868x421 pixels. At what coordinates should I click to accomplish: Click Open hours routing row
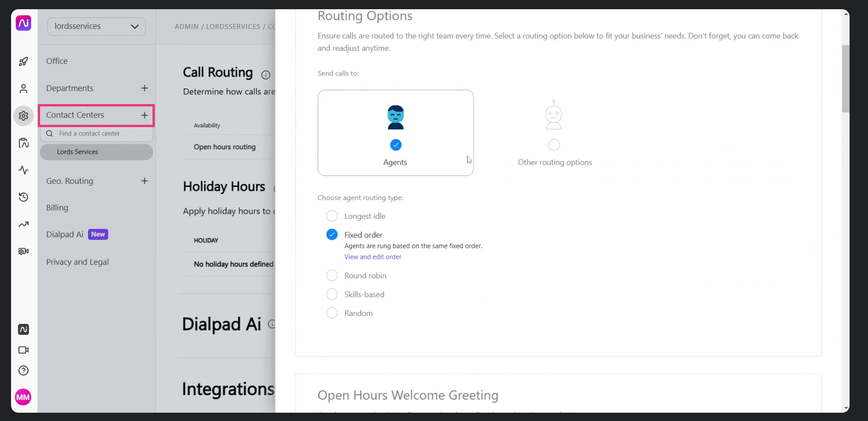pyautogui.click(x=224, y=147)
